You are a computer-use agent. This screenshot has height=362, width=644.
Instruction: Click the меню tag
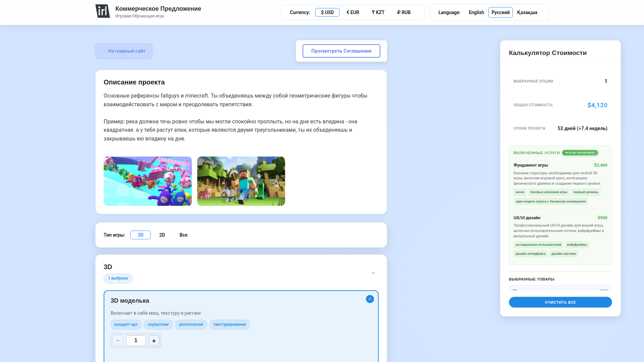coord(520,192)
